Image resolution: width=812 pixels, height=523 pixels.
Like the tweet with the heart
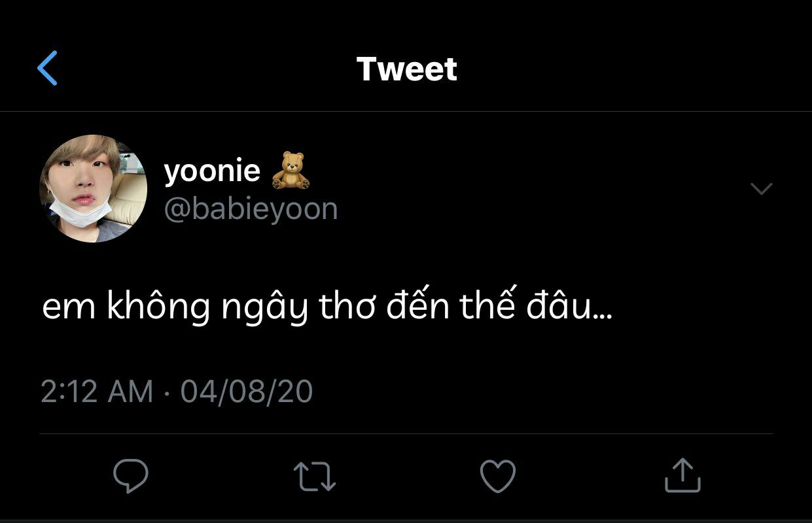pos(498,476)
